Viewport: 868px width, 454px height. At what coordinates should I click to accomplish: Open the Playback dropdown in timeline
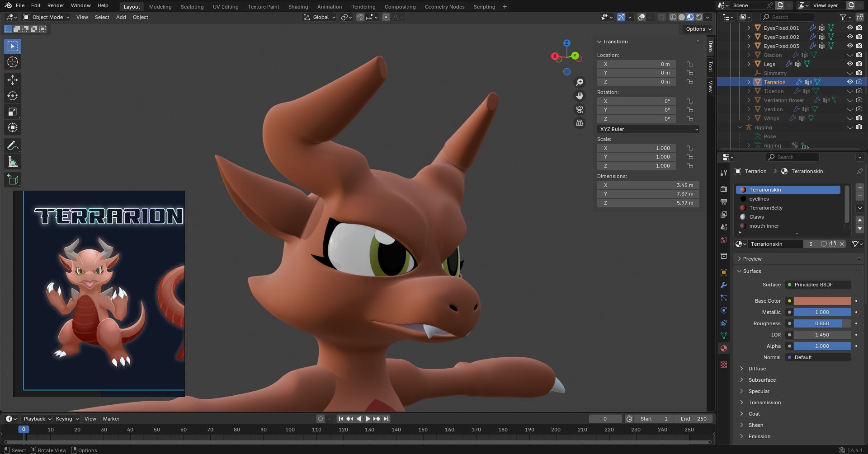tap(37, 419)
